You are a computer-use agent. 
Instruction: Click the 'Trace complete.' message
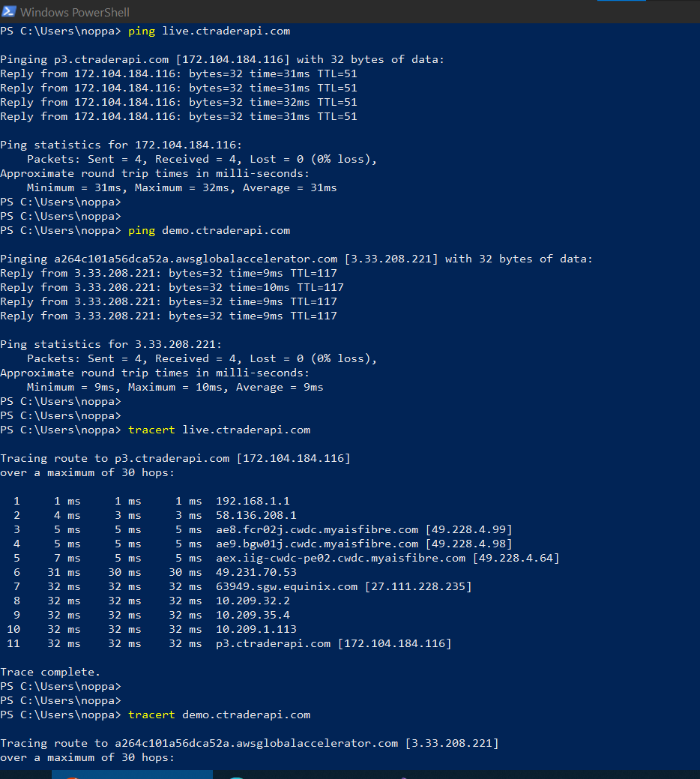[50, 672]
